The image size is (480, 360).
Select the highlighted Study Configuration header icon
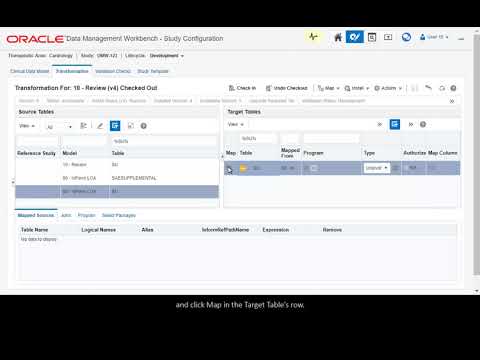pos(355,37)
